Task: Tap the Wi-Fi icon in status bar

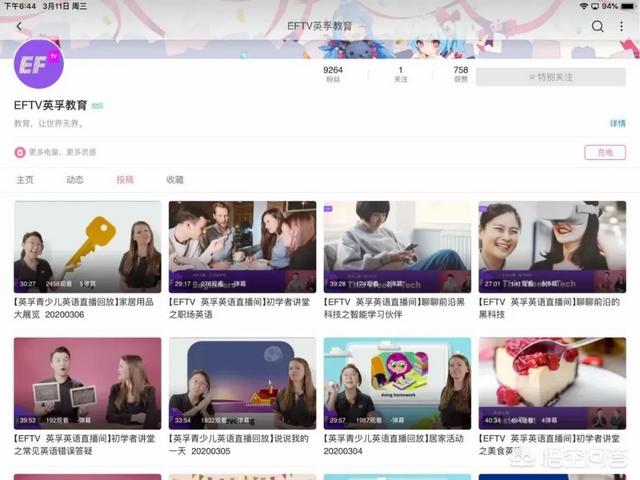Action: 584,6
